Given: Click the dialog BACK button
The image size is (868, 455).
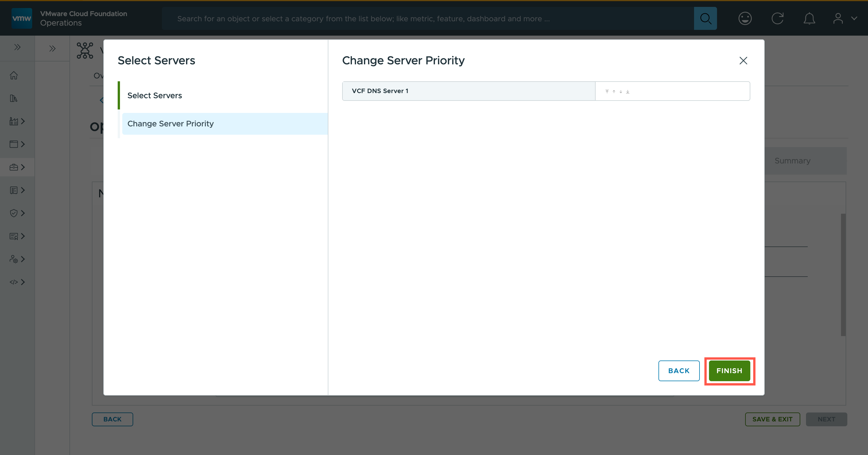Looking at the screenshot, I should click(x=679, y=371).
